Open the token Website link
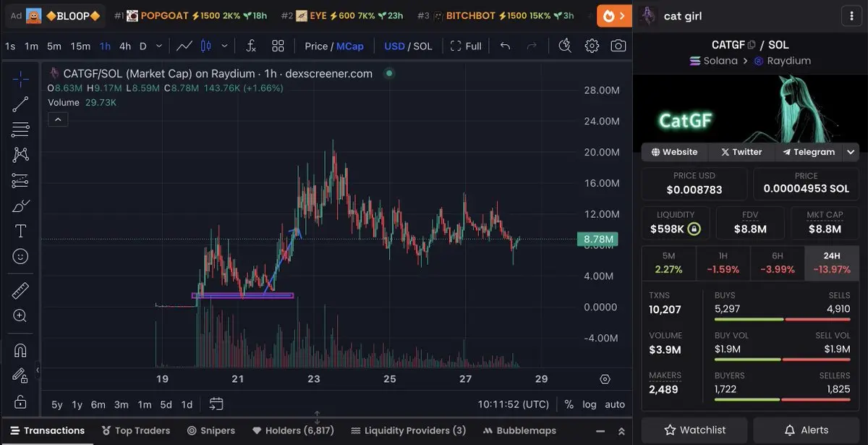 [674, 152]
